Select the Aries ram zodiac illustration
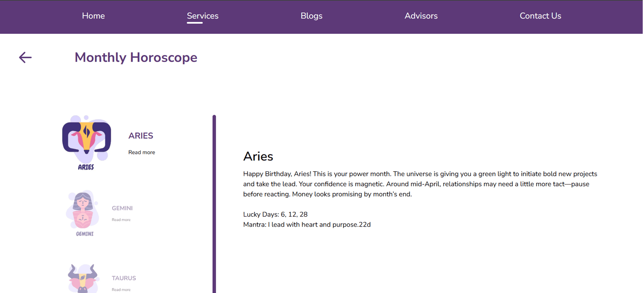 tap(86, 142)
